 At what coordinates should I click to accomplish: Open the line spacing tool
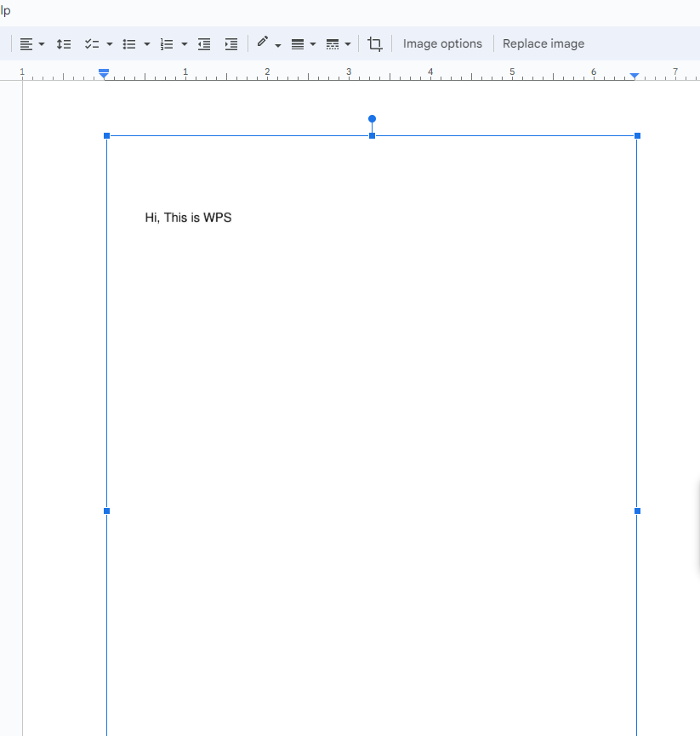tap(64, 43)
